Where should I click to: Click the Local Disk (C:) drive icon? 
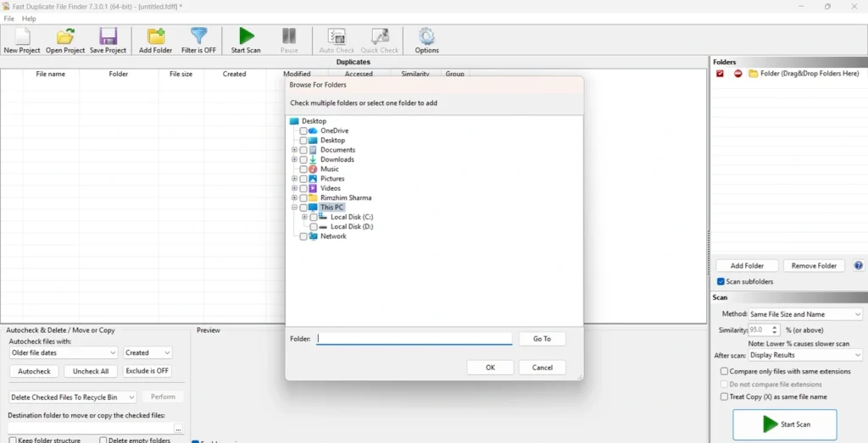tap(323, 216)
